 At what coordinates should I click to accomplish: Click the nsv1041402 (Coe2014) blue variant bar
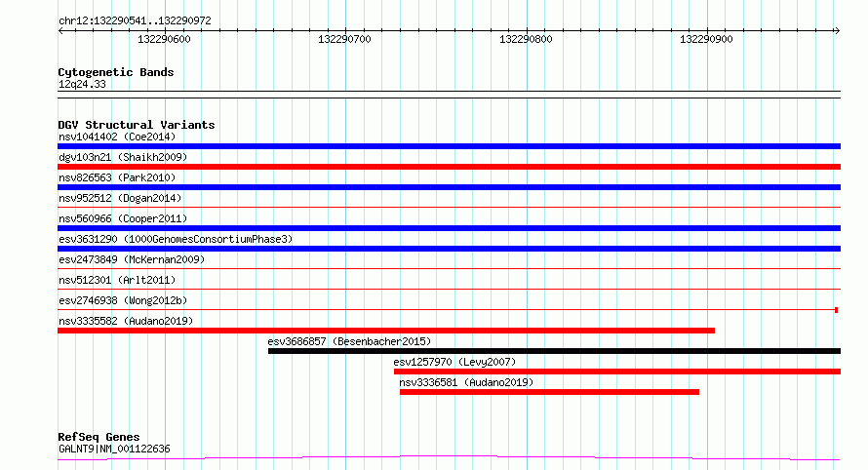449,146
